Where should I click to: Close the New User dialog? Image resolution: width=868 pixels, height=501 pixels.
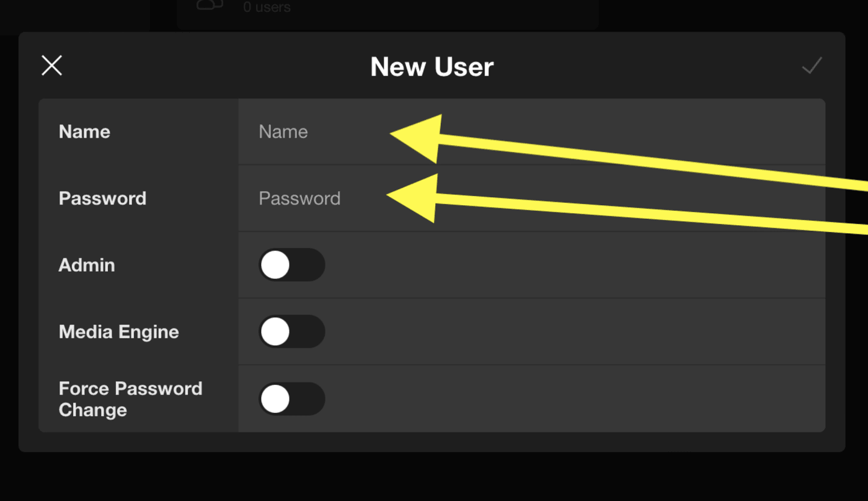tap(51, 65)
